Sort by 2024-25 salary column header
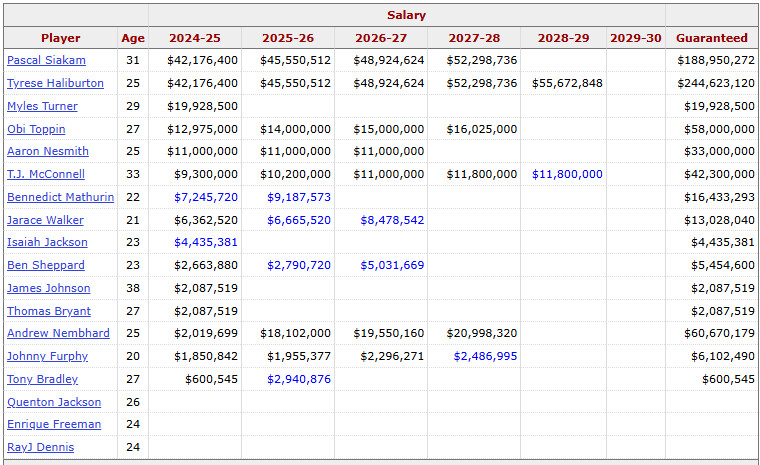The width and height of the screenshot is (760, 465). [x=195, y=38]
